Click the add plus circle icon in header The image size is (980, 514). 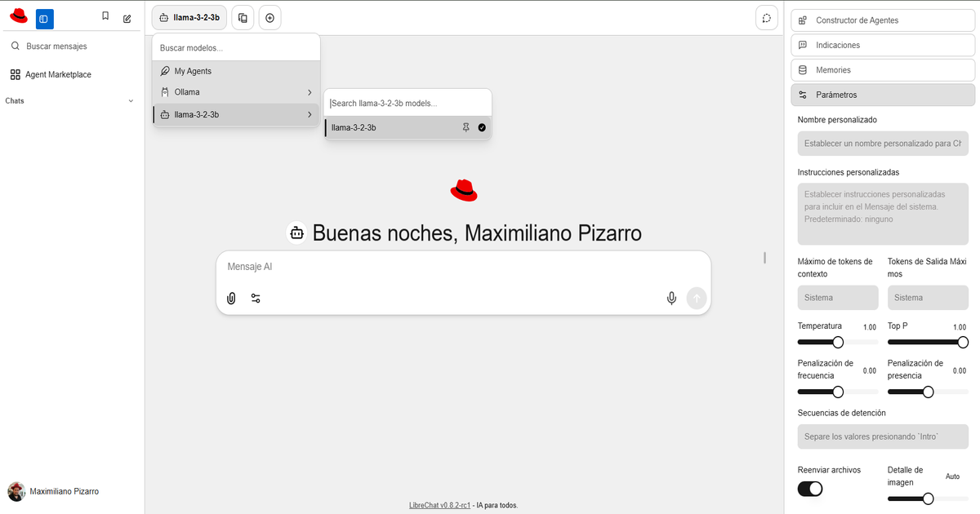(x=270, y=18)
